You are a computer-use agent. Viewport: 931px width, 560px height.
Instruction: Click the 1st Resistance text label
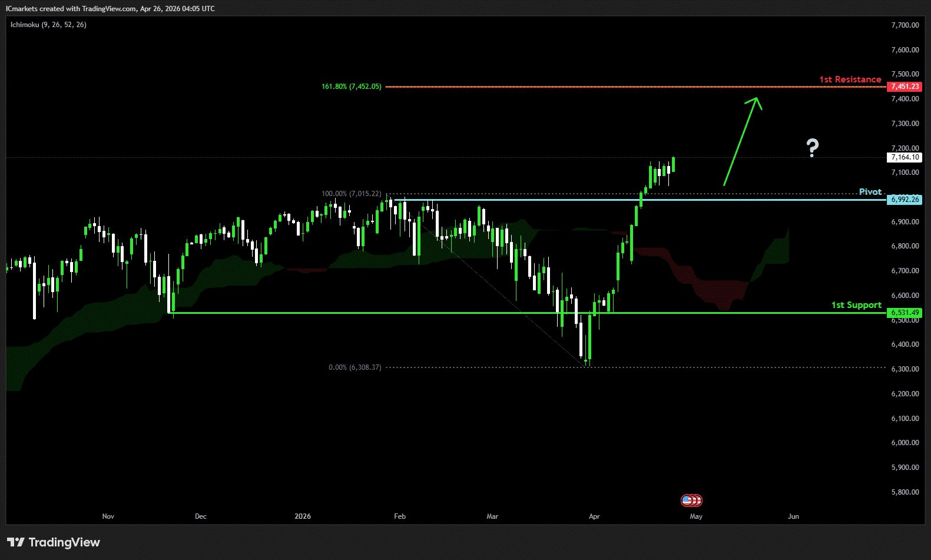click(850, 79)
